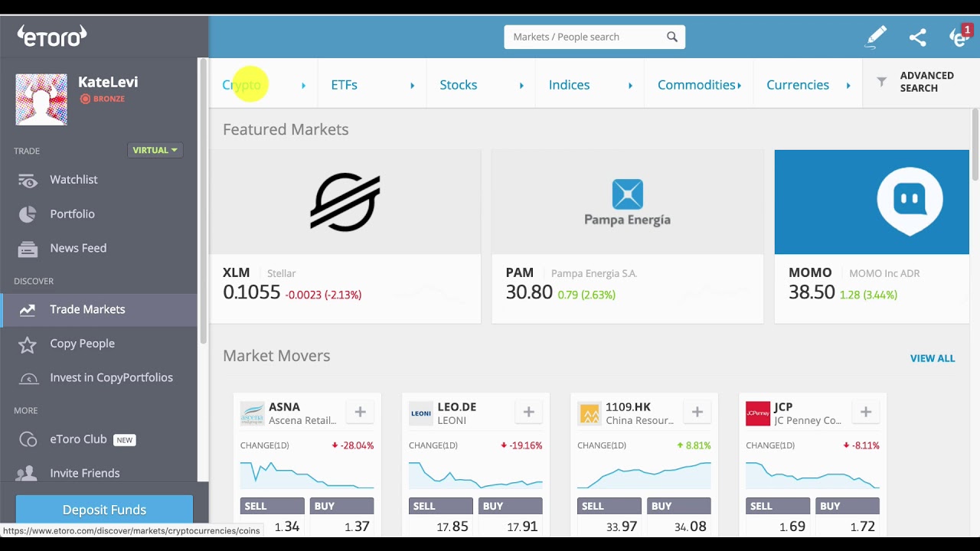Click the Watchlist sidebar label

pyautogui.click(x=73, y=180)
